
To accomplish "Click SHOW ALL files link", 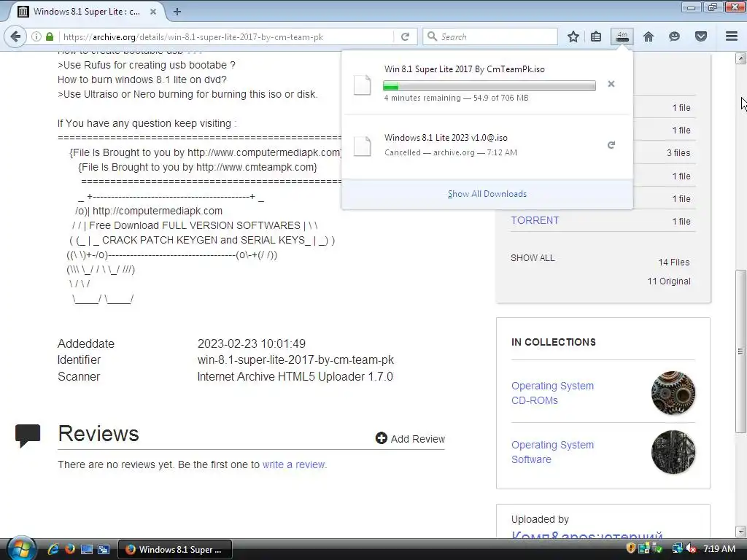I will click(x=533, y=258).
